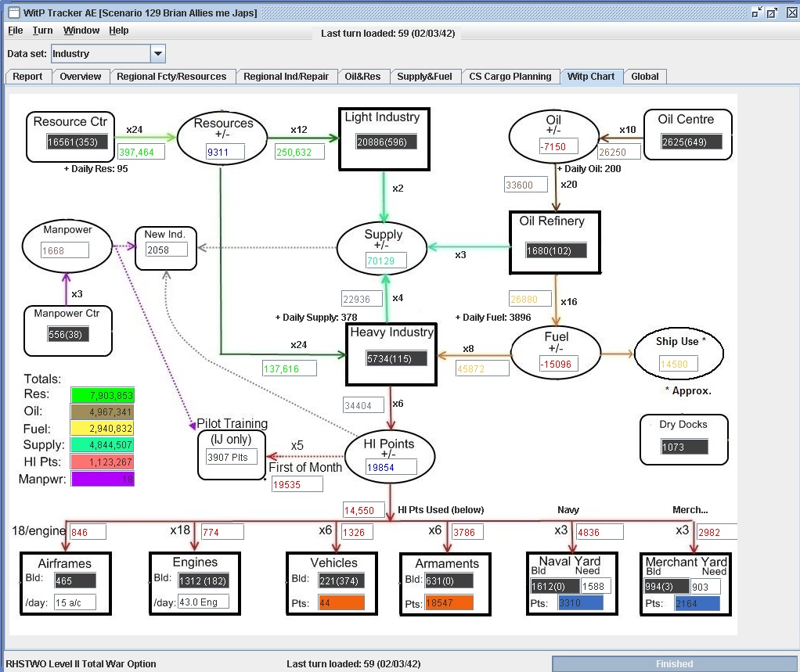Open the Regional Fcty/Resources tab

pos(171,77)
